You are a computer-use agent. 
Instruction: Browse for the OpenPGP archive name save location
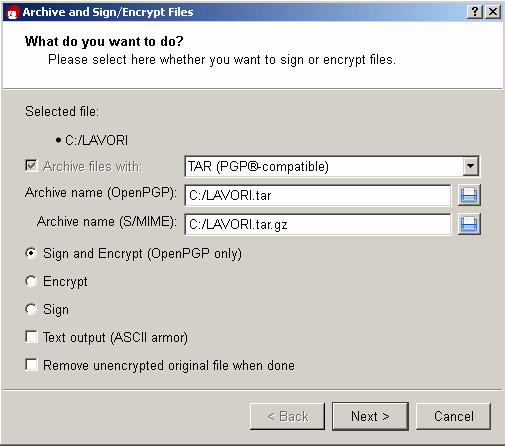(469, 195)
